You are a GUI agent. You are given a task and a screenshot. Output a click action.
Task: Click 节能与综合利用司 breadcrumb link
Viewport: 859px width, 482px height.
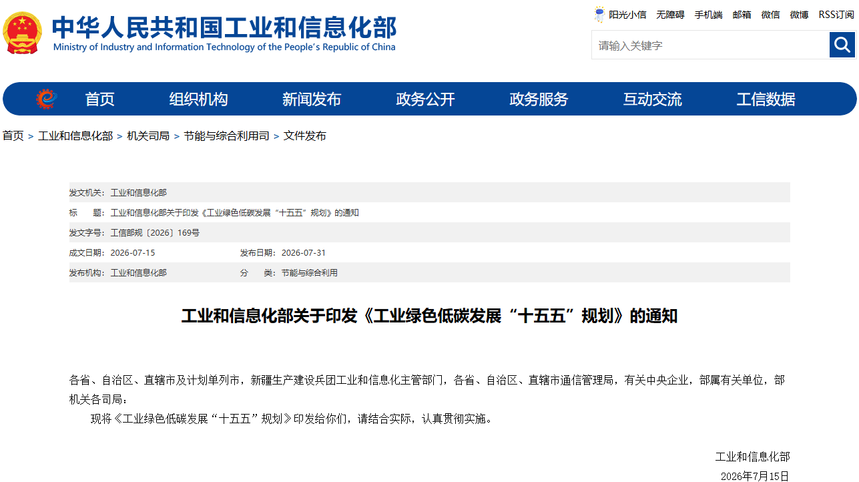(227, 136)
